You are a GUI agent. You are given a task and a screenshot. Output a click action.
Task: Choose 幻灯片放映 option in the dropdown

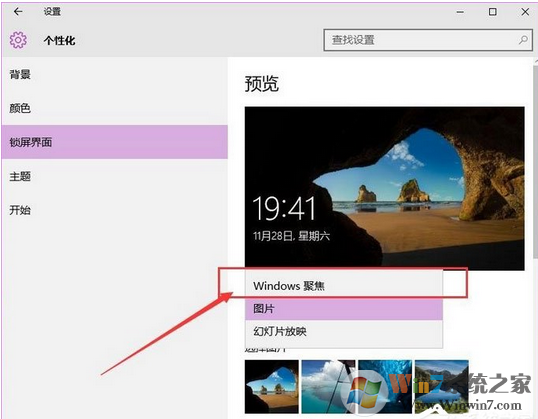(344, 331)
